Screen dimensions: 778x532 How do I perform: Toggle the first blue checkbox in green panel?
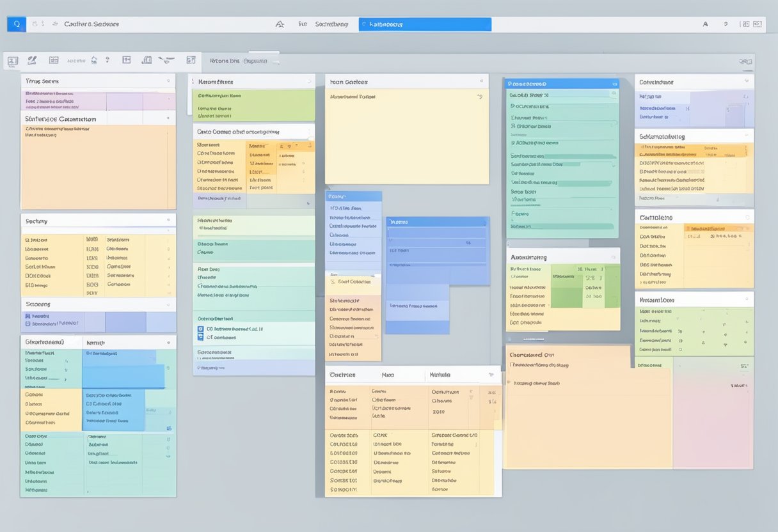click(200, 329)
